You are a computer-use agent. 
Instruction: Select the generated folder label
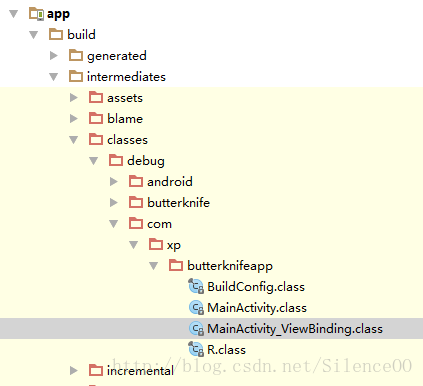point(117,56)
